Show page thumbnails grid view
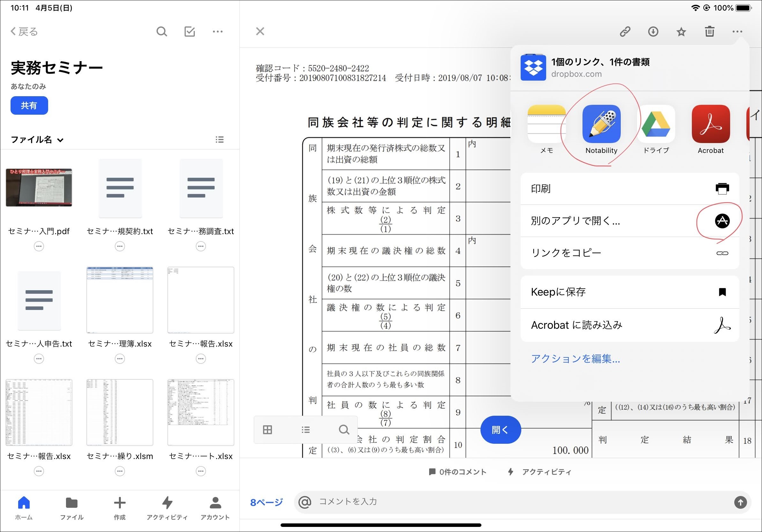This screenshot has height=532, width=762. pyautogui.click(x=267, y=430)
